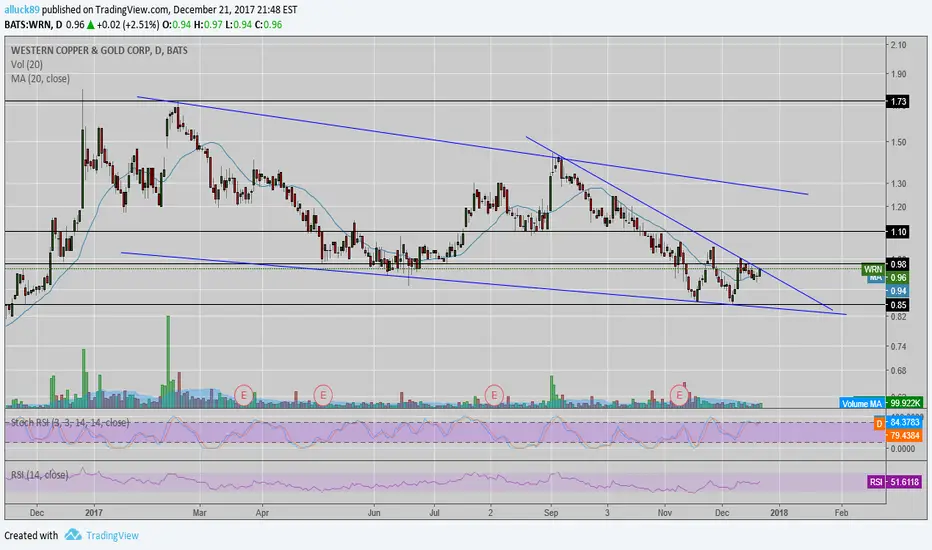Click the 0.98 horizontal line price label
Image resolution: width=932 pixels, height=550 pixels.
point(898,264)
